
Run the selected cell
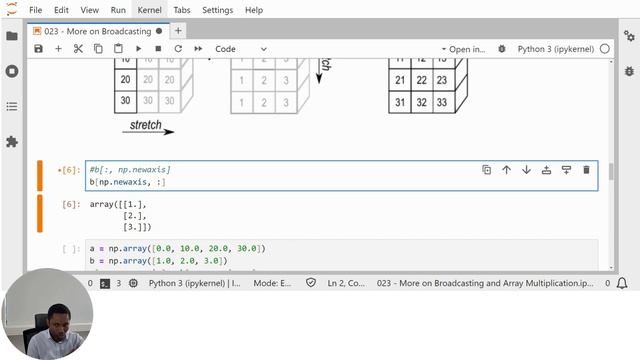point(138,49)
